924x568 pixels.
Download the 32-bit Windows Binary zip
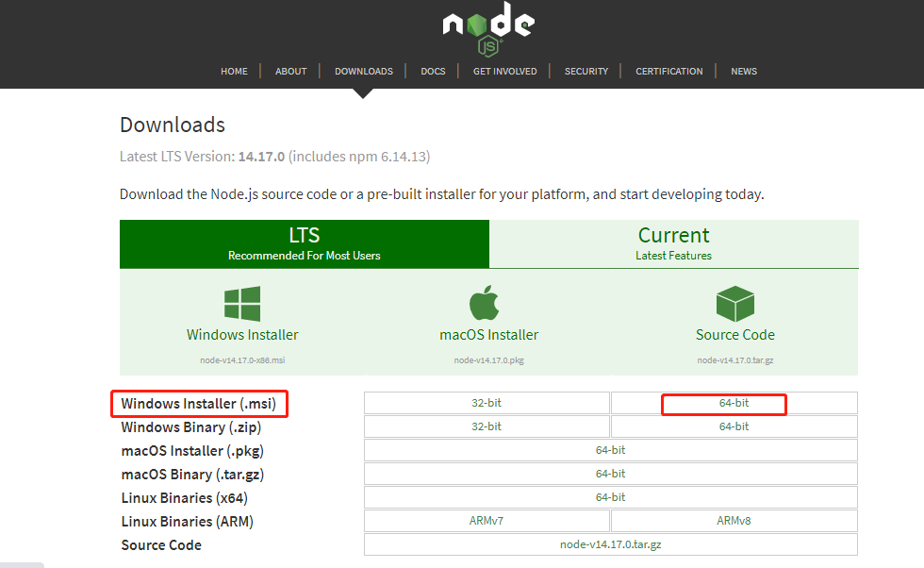[x=487, y=426]
